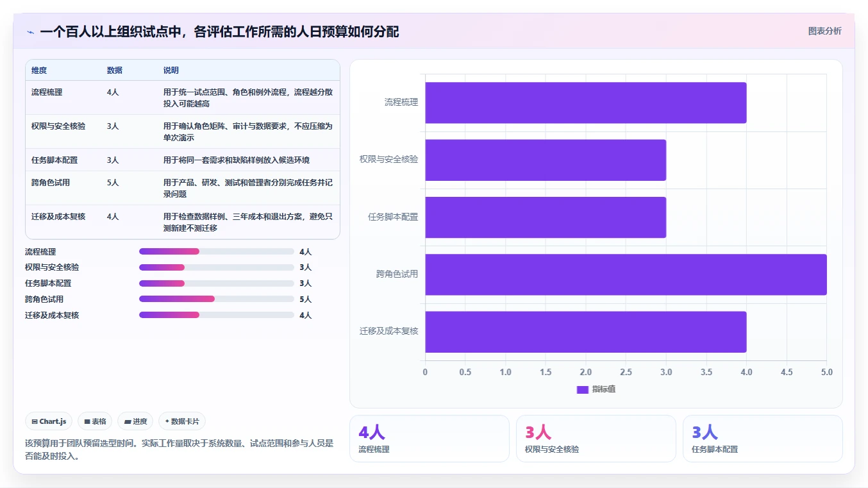Viewport: 868px width, 488px height.
Task: Click the 任务脚本配置 chart axis label
Action: 393,217
